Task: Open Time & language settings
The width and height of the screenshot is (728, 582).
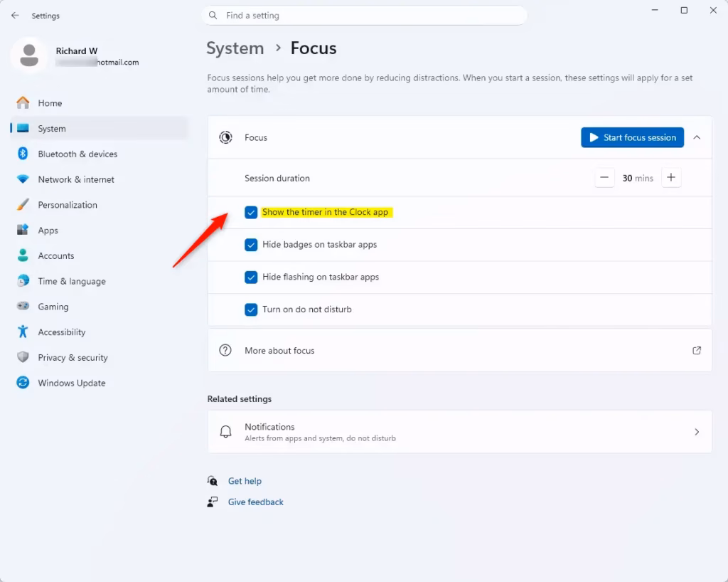Action: pyautogui.click(x=98, y=281)
